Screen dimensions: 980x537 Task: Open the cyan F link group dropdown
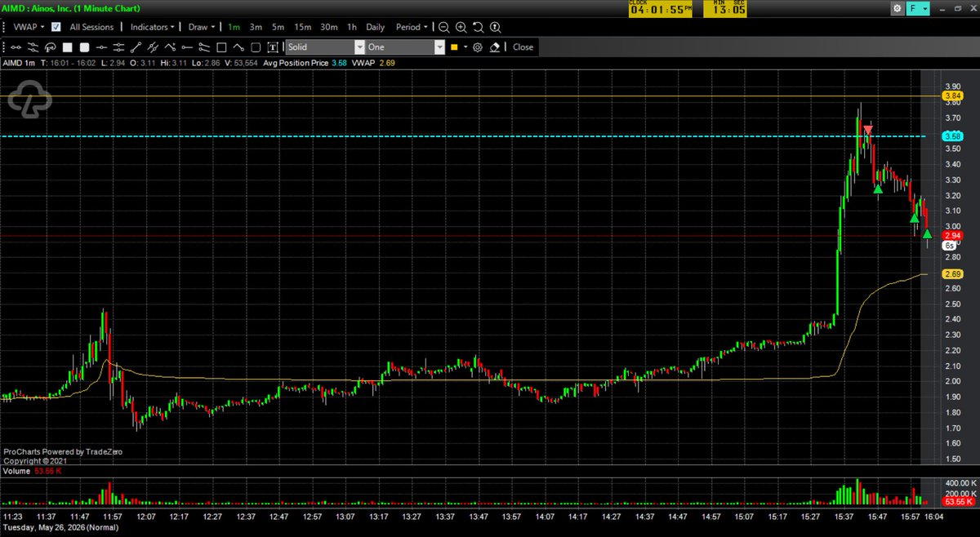918,8
